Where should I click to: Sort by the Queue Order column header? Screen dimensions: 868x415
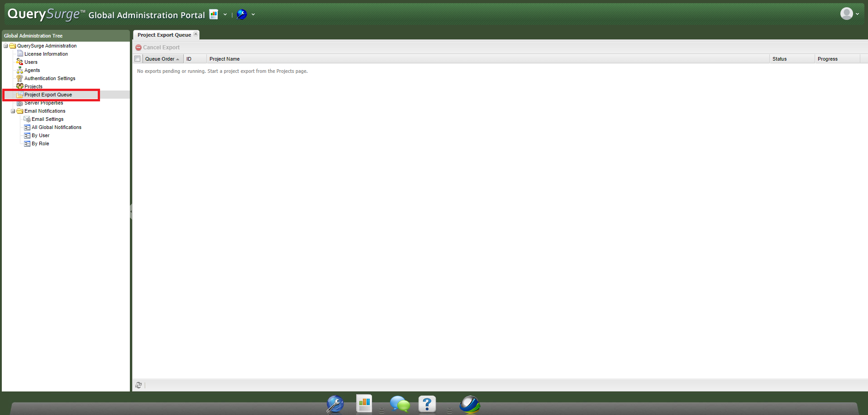[160, 59]
